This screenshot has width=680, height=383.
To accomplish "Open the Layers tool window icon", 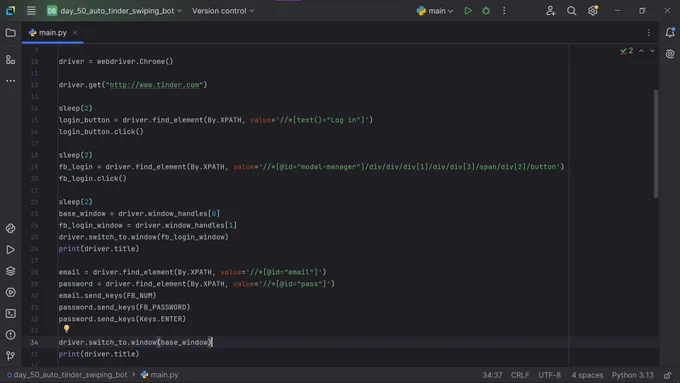I will [10, 271].
